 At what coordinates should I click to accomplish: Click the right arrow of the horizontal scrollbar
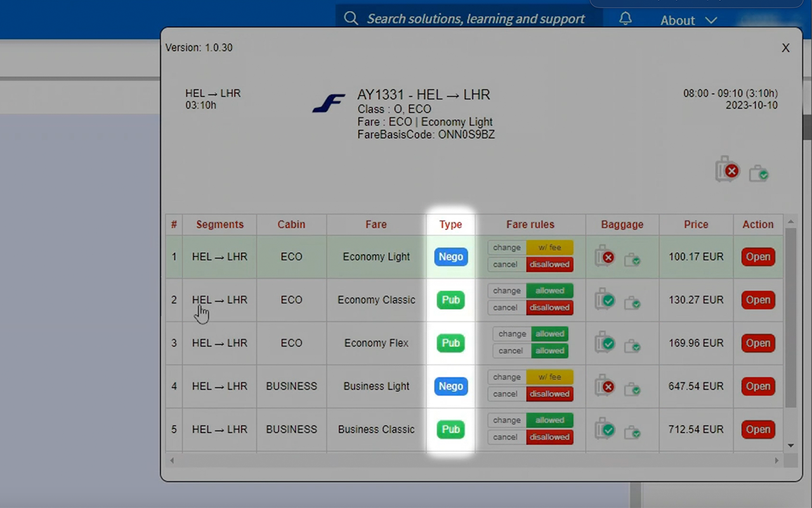tap(776, 460)
